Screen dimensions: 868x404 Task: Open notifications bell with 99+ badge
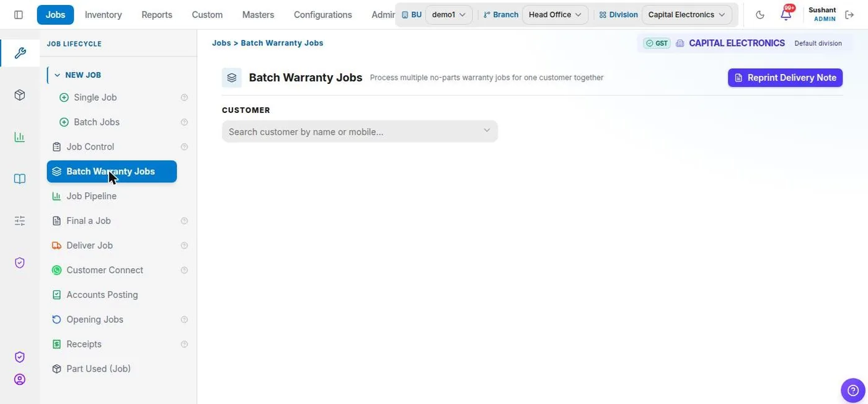[786, 14]
